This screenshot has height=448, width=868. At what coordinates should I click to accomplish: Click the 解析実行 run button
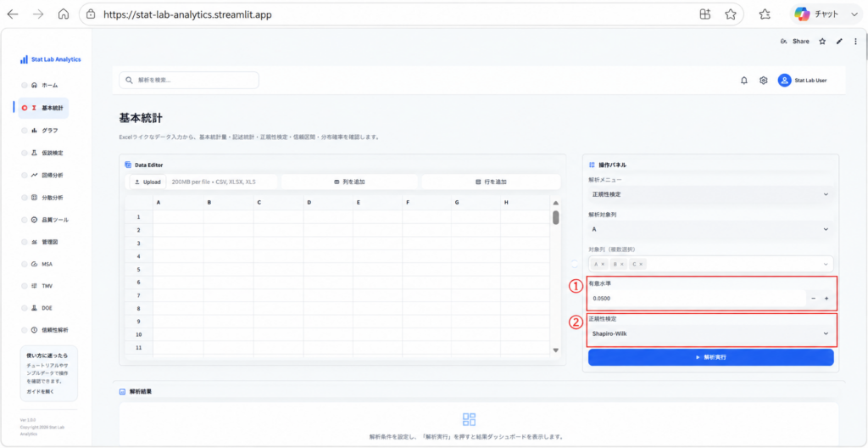[711, 357]
